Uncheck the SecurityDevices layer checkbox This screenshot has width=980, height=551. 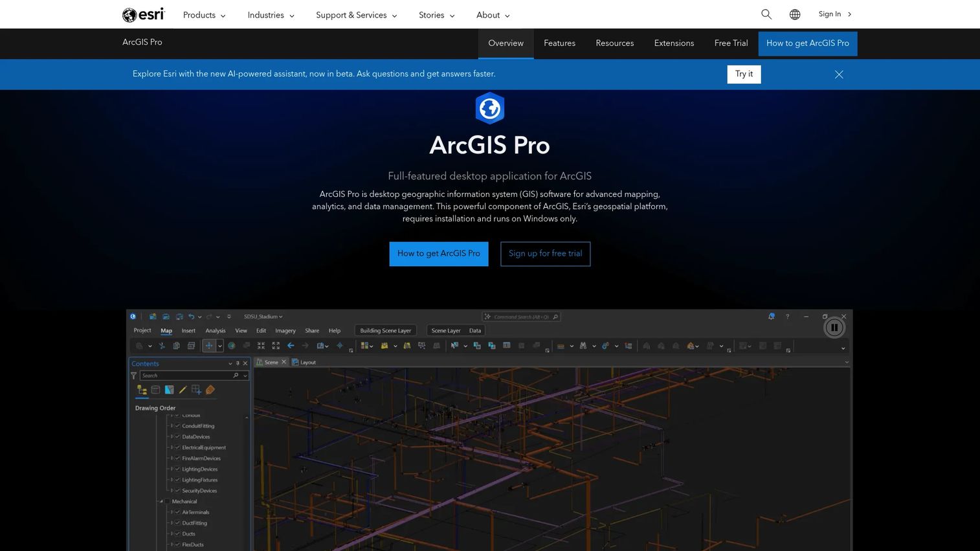coord(177,491)
